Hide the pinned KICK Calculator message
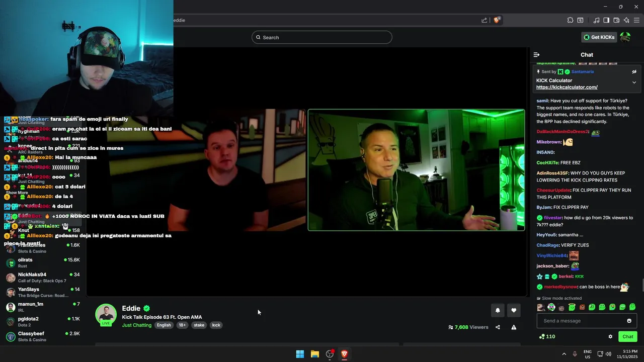The width and height of the screenshot is (644, 362). point(634,72)
